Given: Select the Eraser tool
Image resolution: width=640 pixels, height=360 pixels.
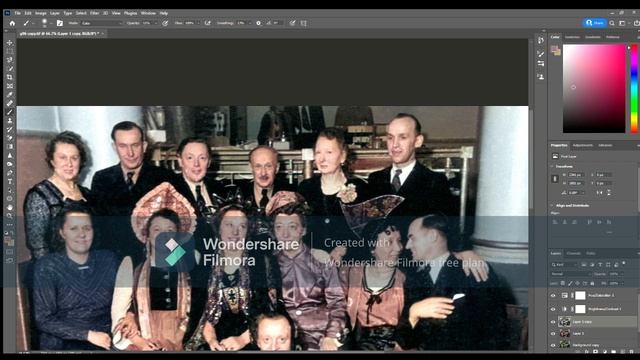Looking at the screenshot, I should coord(9,138).
